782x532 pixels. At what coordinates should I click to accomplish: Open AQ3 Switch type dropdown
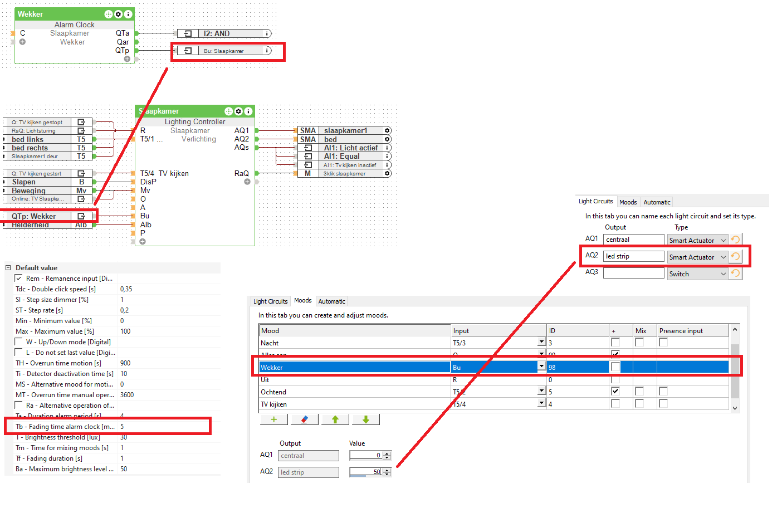[724, 274]
